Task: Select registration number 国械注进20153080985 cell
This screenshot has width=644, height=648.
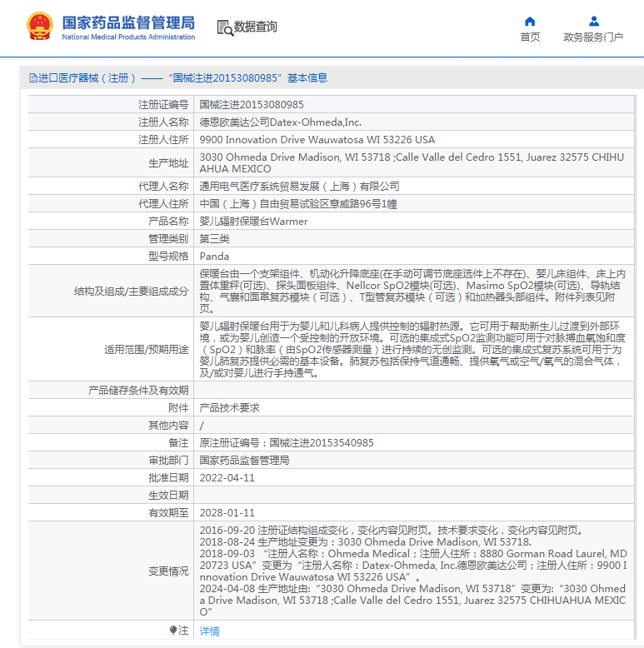Action: click(x=252, y=105)
